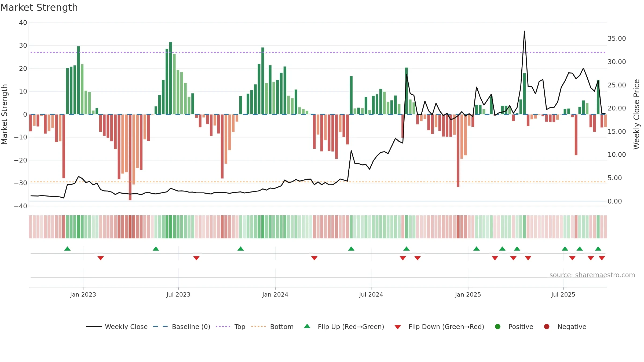
Task: Click the Jul 2024 axis label
Action: point(371,295)
